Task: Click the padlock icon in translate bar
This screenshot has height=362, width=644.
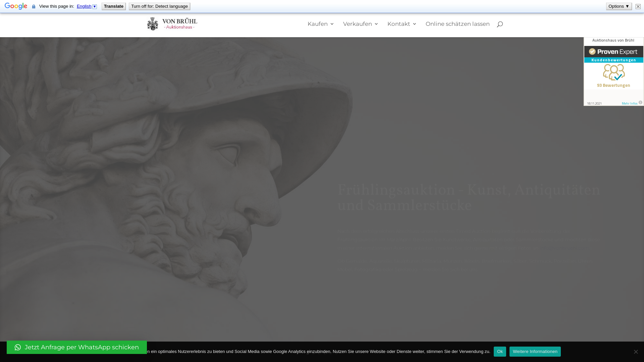Action: point(34,6)
